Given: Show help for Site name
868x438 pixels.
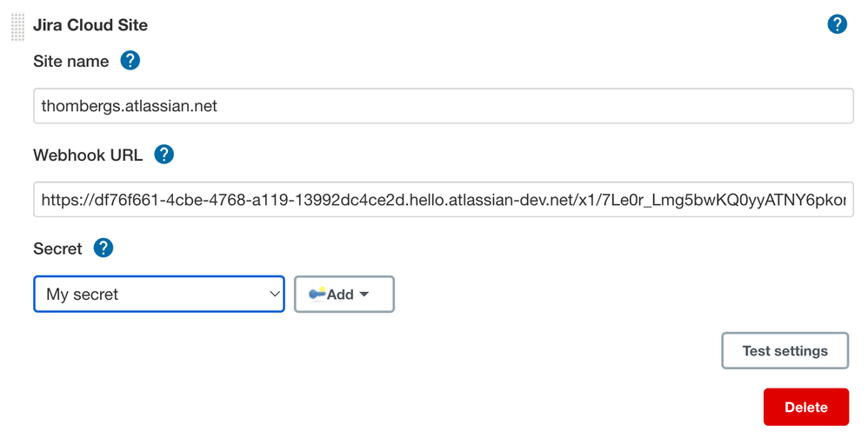Looking at the screenshot, I should point(130,60).
